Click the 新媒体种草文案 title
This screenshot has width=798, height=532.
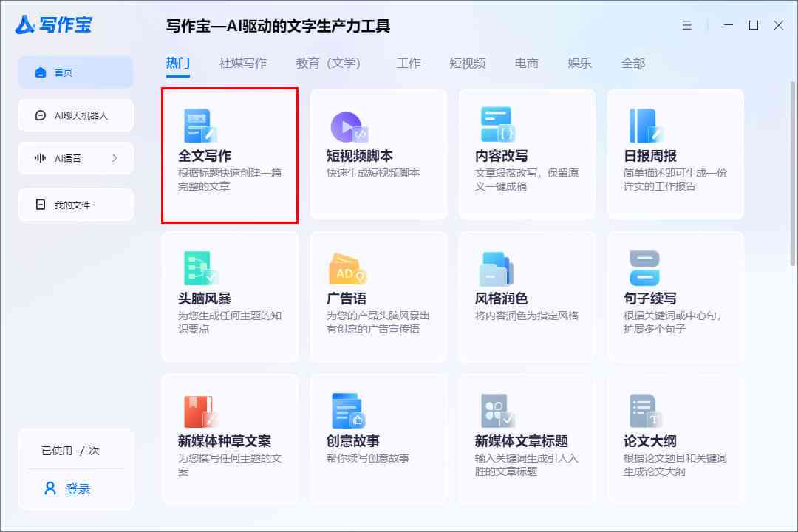(225, 441)
